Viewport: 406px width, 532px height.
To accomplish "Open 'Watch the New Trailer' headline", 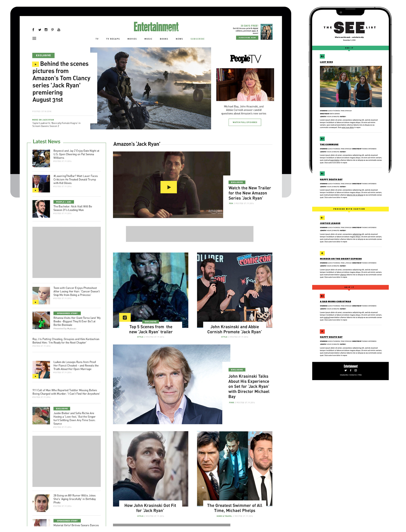I will tap(250, 193).
